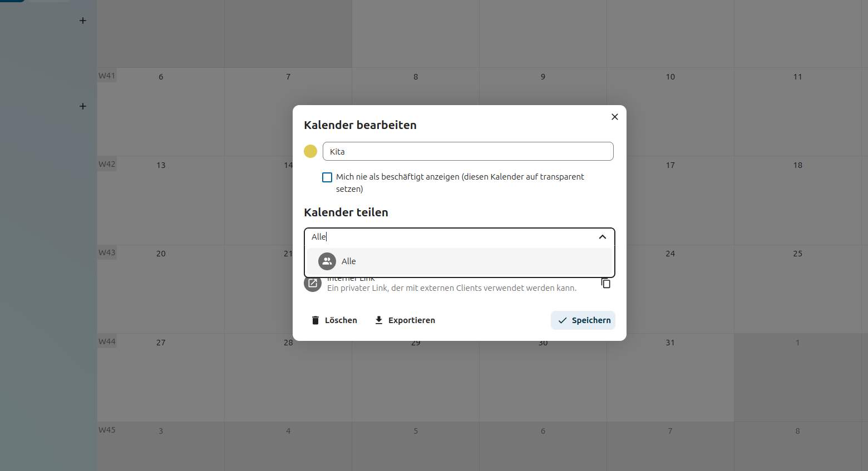This screenshot has height=471, width=868.
Task: Export the calendar via Exportieren
Action: point(405,320)
